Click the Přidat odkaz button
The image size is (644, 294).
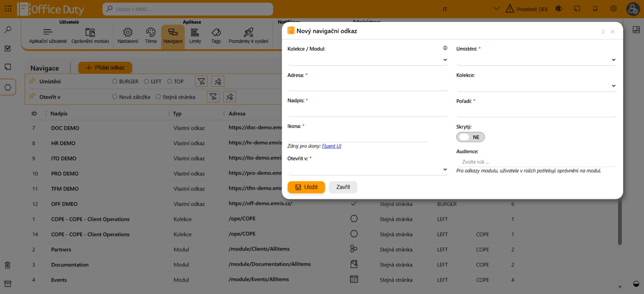tap(105, 68)
